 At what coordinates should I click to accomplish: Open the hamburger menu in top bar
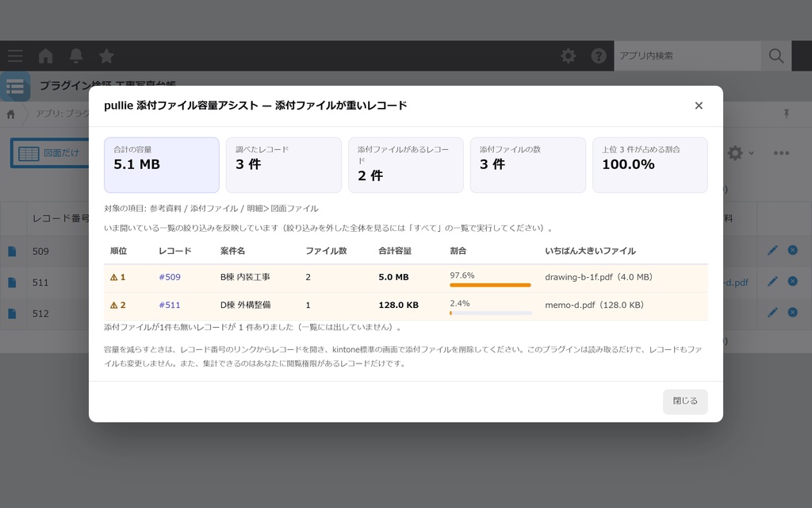15,56
